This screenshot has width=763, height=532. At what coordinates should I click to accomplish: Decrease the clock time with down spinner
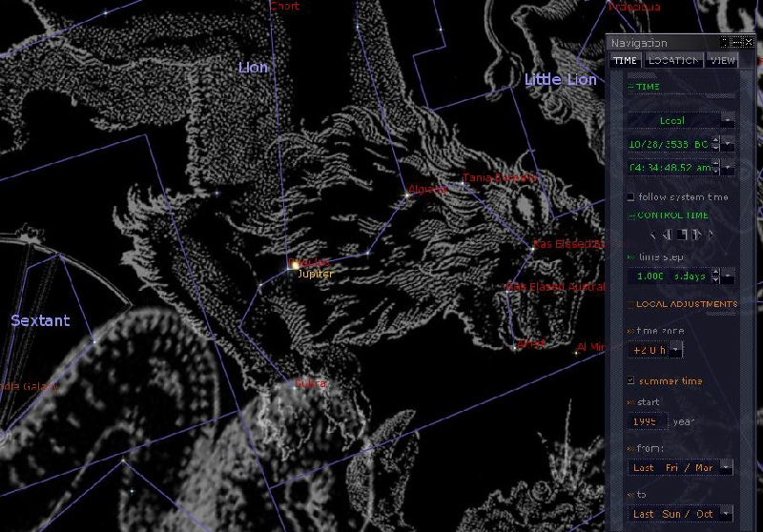pos(715,172)
